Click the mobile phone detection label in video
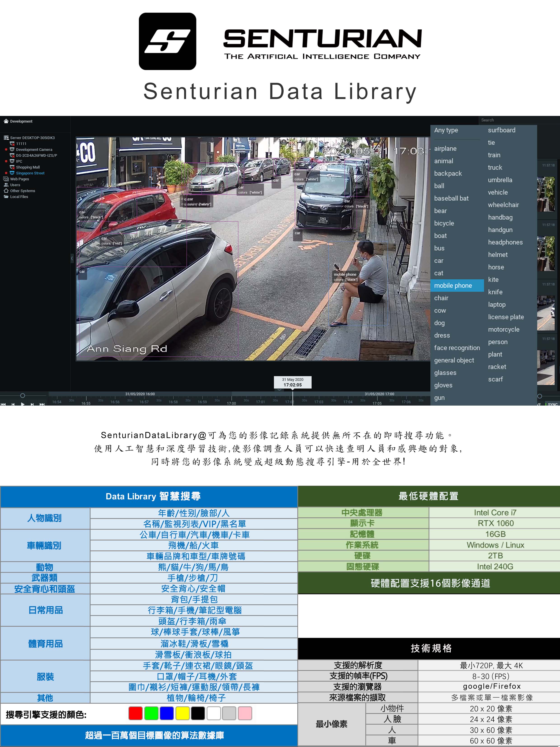Screen dimensions: 560x747 (x=345, y=277)
